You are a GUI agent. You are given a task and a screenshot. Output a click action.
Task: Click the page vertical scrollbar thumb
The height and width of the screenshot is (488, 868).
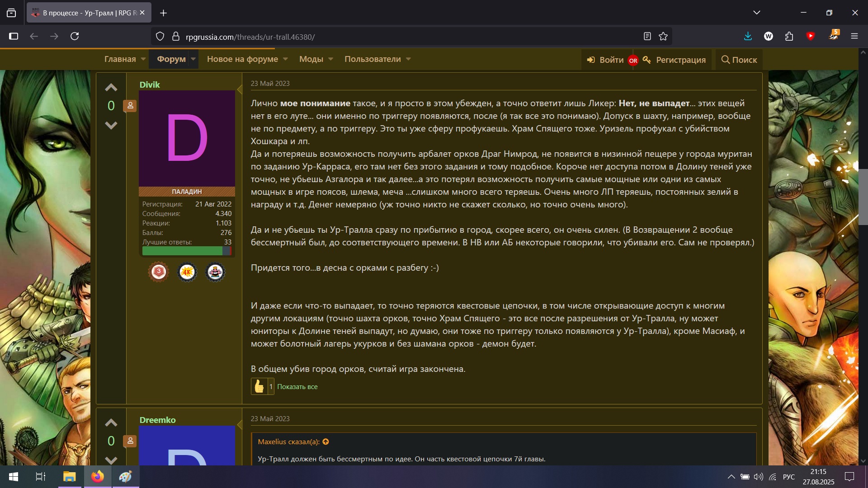[863, 197]
